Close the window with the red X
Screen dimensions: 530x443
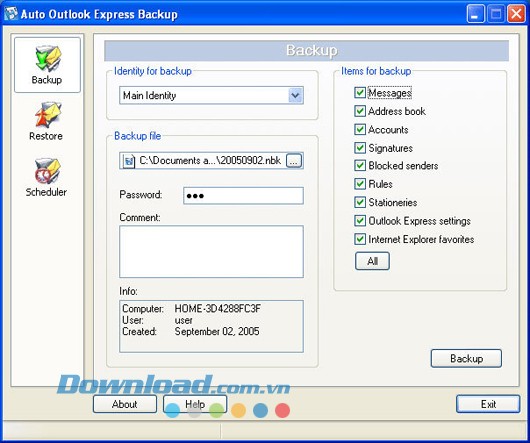(x=516, y=14)
